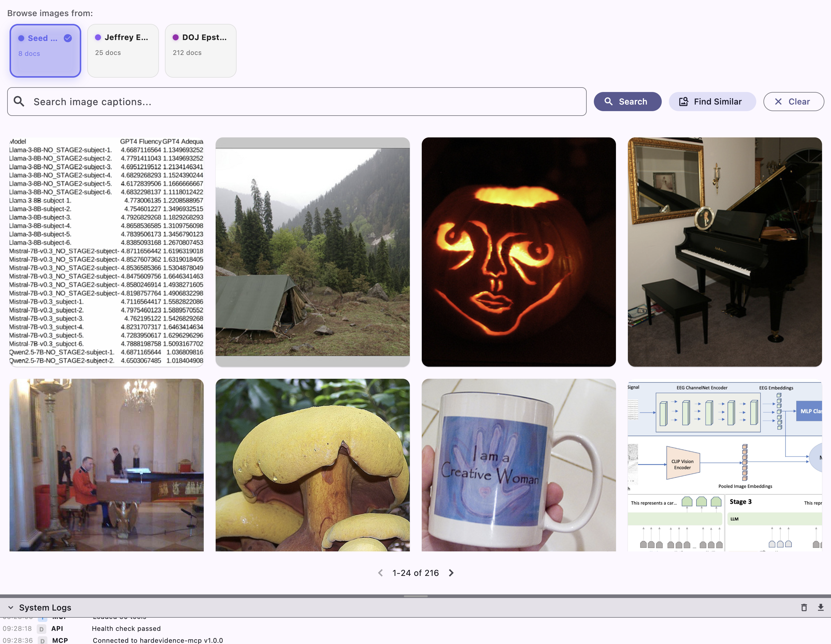Click the Search button
This screenshot has height=644, width=831.
[627, 102]
